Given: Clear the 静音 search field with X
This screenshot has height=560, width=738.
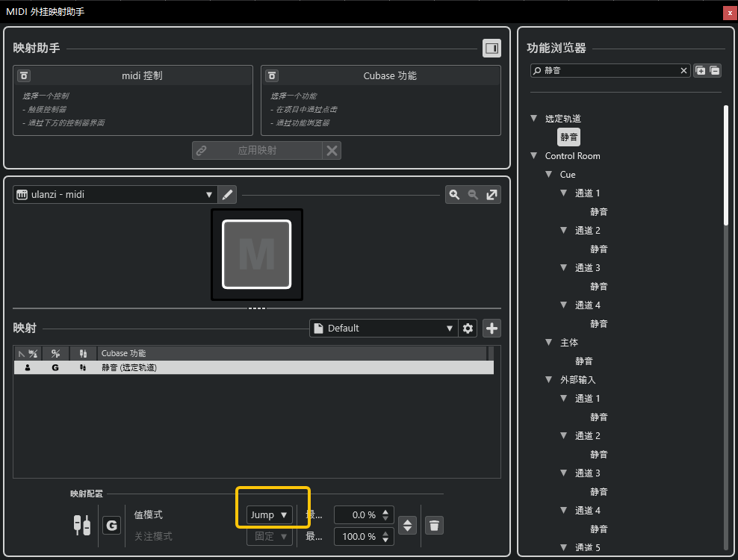Looking at the screenshot, I should (683, 71).
